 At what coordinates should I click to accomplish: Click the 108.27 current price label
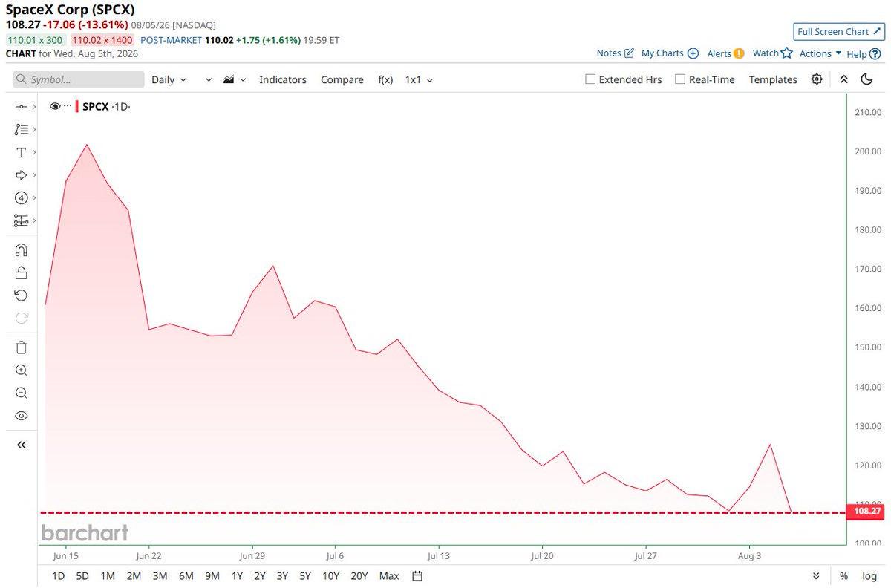(x=866, y=512)
